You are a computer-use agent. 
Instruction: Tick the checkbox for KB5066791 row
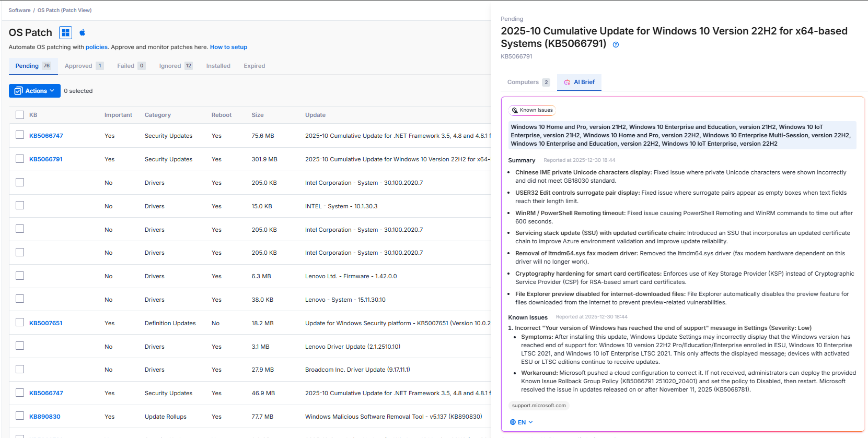pos(20,159)
